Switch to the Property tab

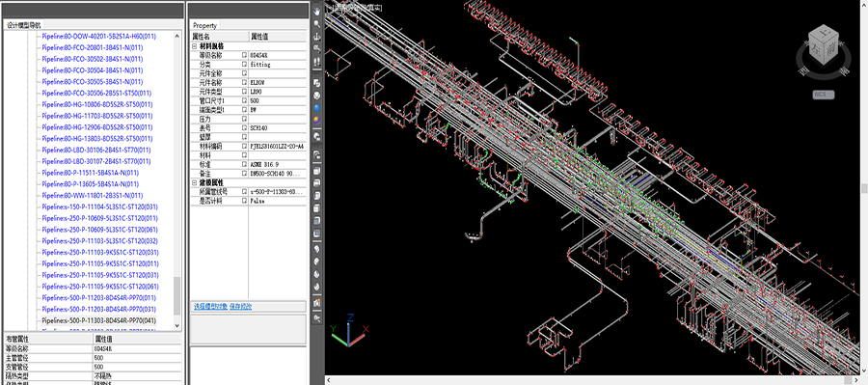tap(204, 25)
